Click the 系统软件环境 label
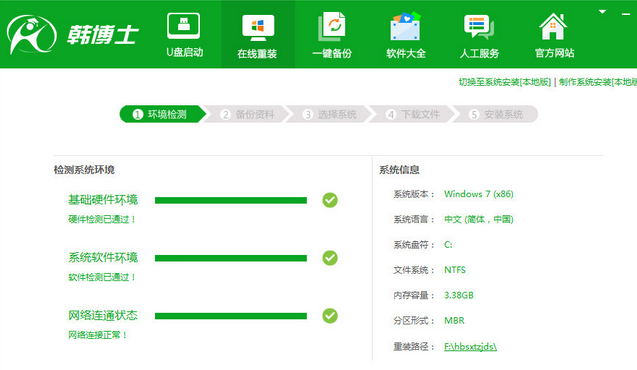The image size is (637, 370). pos(103,257)
